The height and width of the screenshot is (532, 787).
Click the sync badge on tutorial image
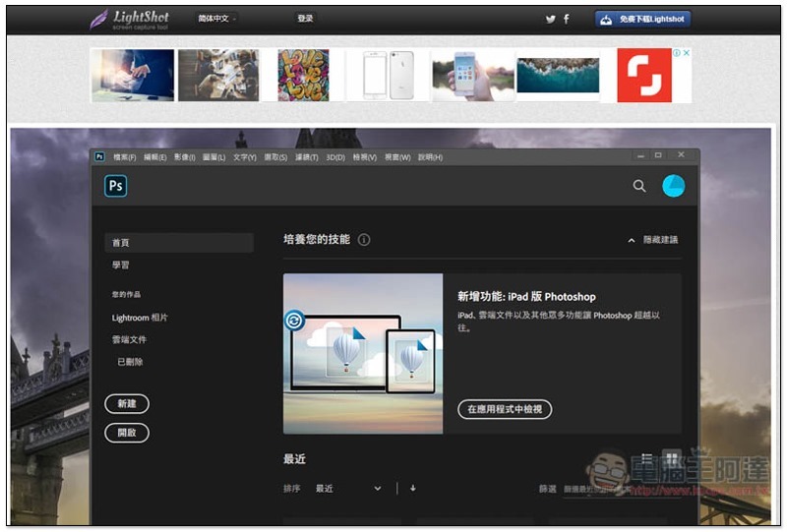[x=294, y=320]
